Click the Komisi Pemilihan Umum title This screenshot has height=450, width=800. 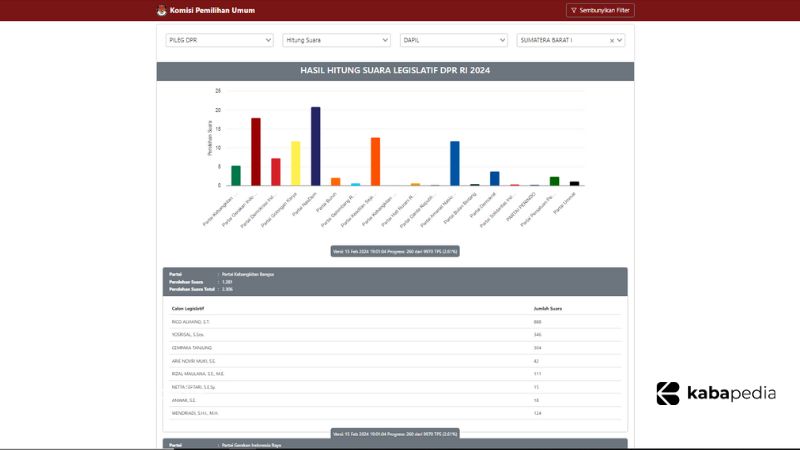point(212,11)
